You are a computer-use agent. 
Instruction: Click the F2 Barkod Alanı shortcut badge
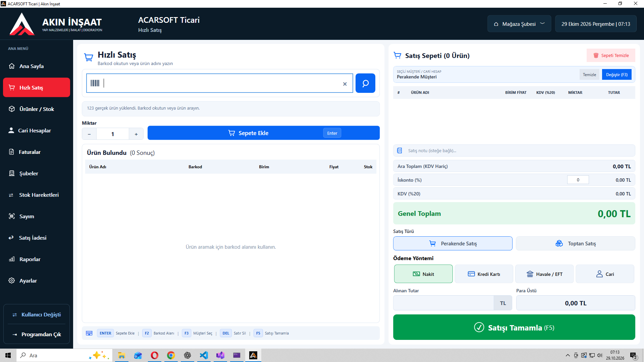click(147, 333)
